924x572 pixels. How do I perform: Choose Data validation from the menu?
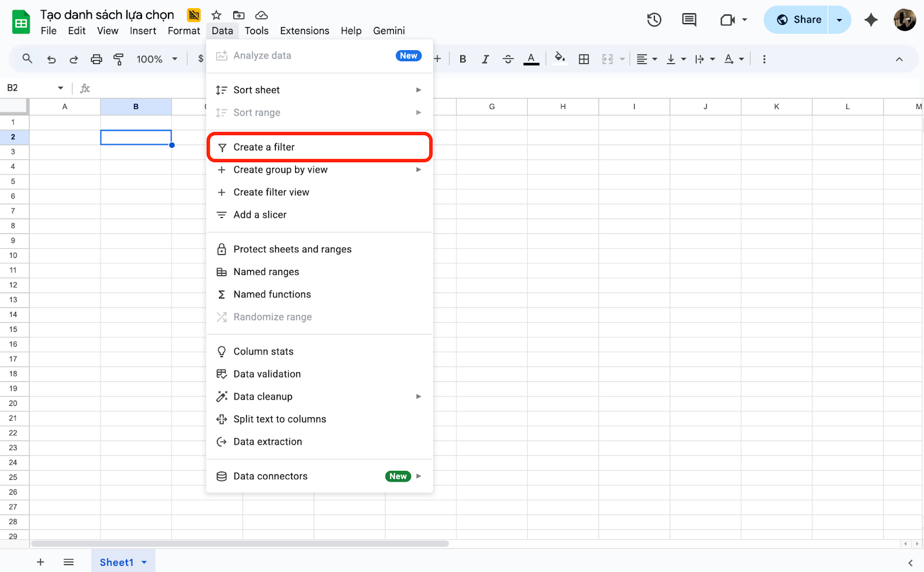[x=267, y=374]
